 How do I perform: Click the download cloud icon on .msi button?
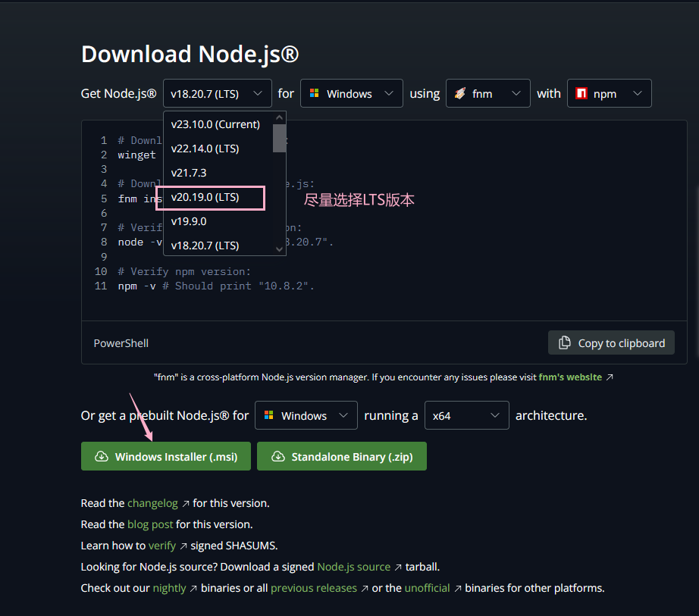click(x=102, y=457)
